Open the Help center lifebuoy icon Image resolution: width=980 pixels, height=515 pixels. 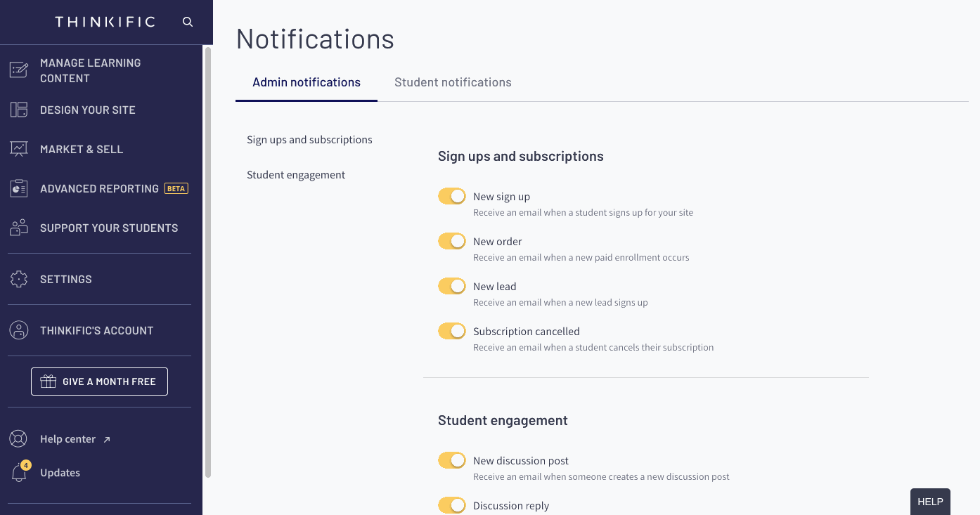(x=18, y=438)
